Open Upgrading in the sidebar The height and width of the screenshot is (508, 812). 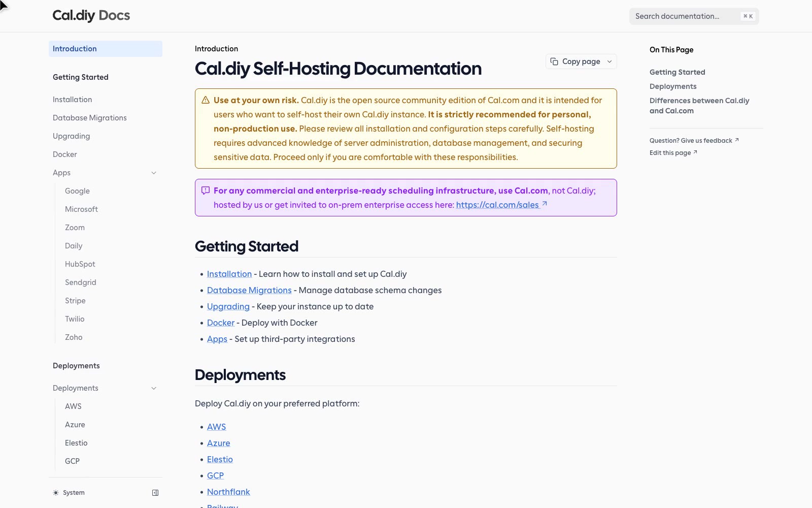pyautogui.click(x=106, y=136)
